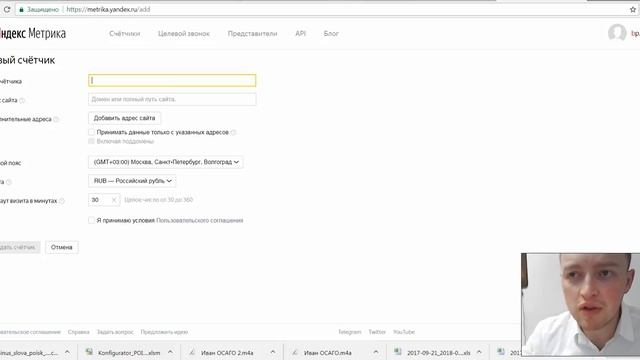Viewport: 640px width, 360px height.
Task: Click the browser address bar URL
Action: click(108, 9)
